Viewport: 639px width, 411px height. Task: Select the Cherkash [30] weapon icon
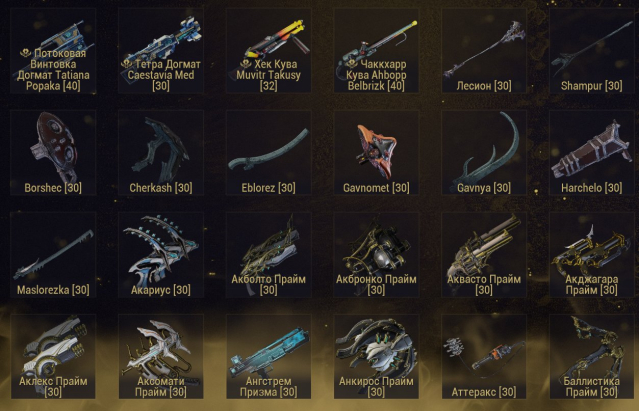[161, 153]
